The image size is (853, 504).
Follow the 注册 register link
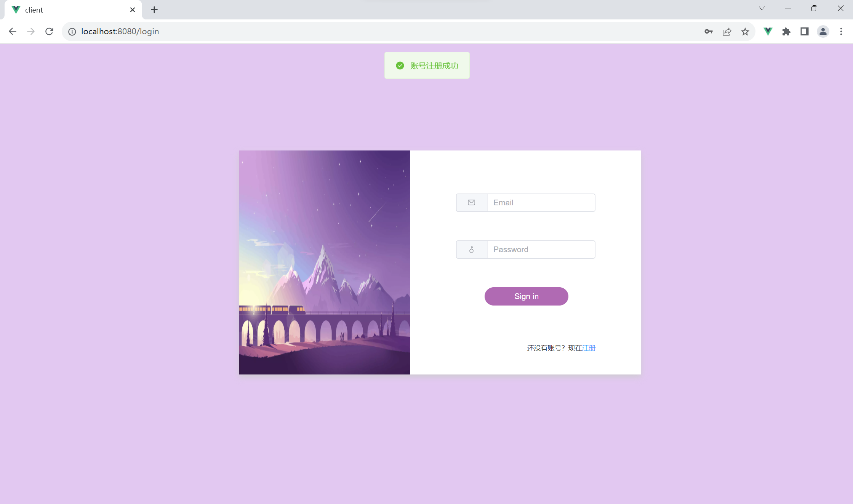pos(589,348)
